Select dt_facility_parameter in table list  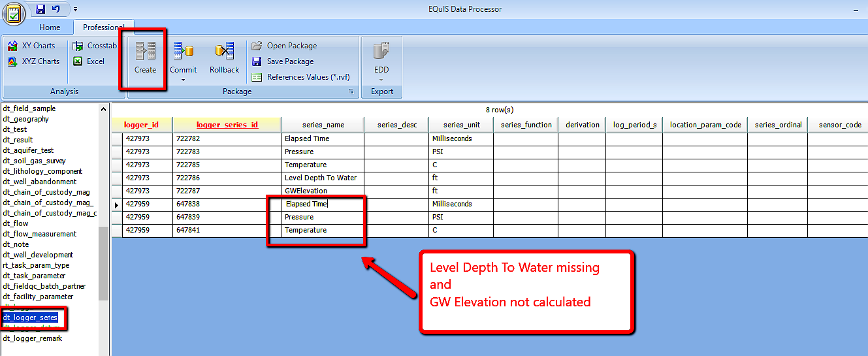click(x=38, y=297)
